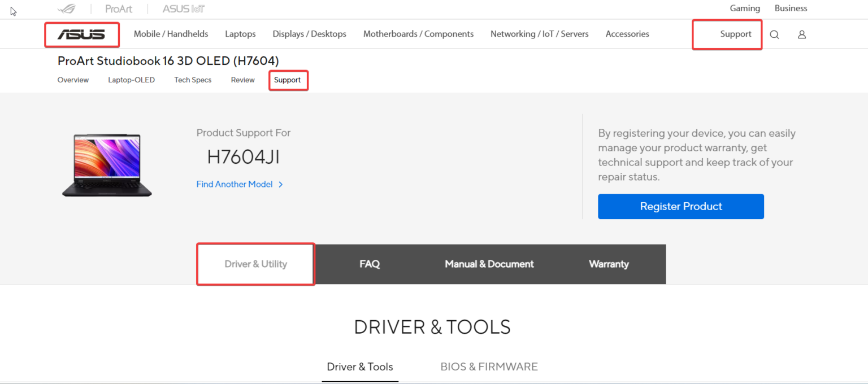
Task: Open the search icon
Action: [774, 34]
